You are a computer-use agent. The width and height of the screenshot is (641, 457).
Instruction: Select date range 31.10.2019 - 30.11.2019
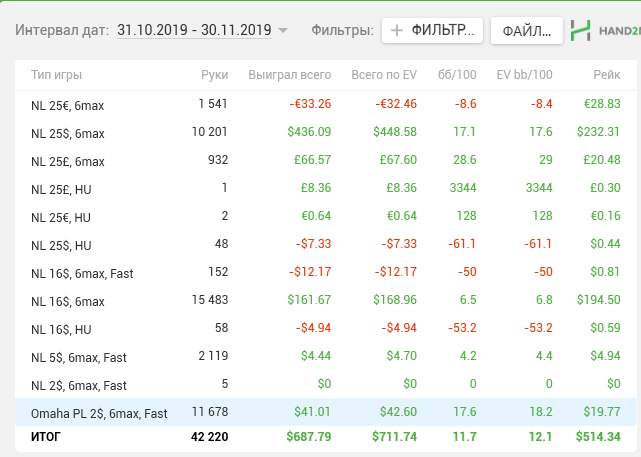(194, 30)
